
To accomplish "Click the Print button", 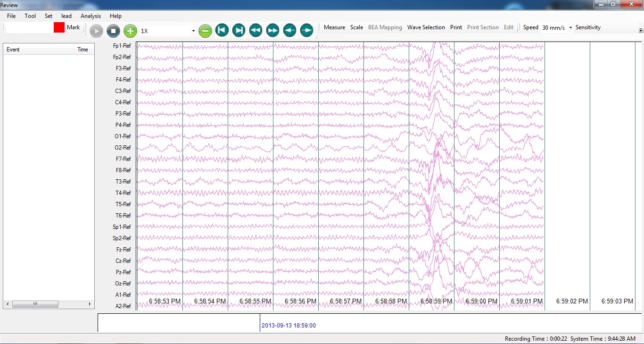I will tap(456, 27).
